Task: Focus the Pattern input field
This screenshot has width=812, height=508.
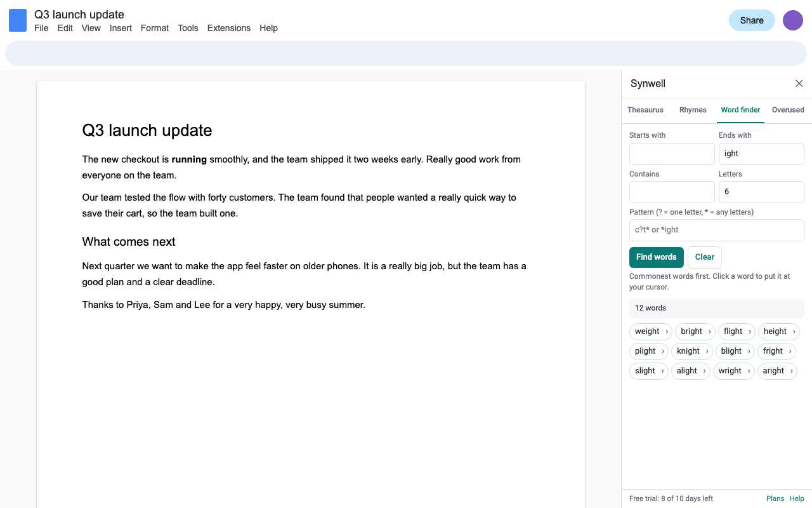Action: click(717, 230)
